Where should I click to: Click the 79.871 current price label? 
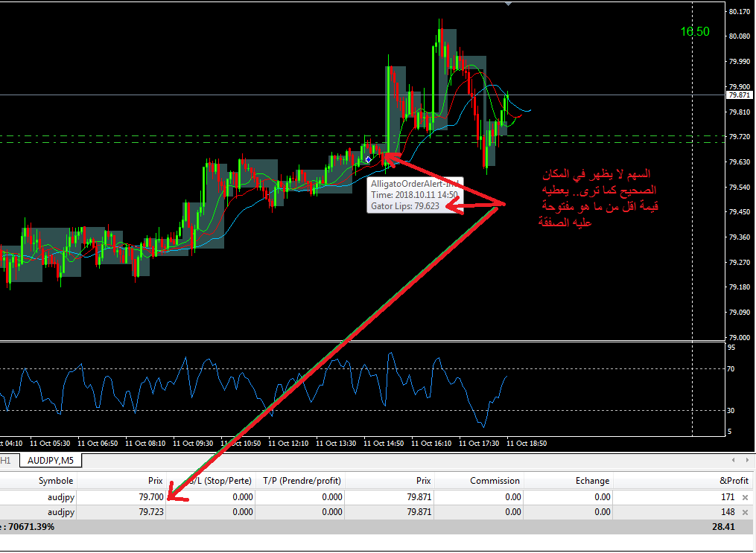click(740, 95)
